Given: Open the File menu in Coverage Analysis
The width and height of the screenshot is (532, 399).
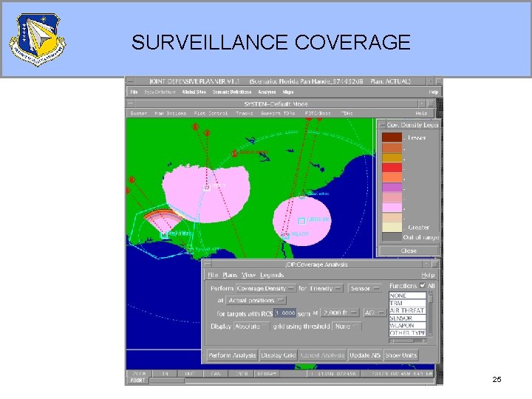Looking at the screenshot, I should 213,275.
